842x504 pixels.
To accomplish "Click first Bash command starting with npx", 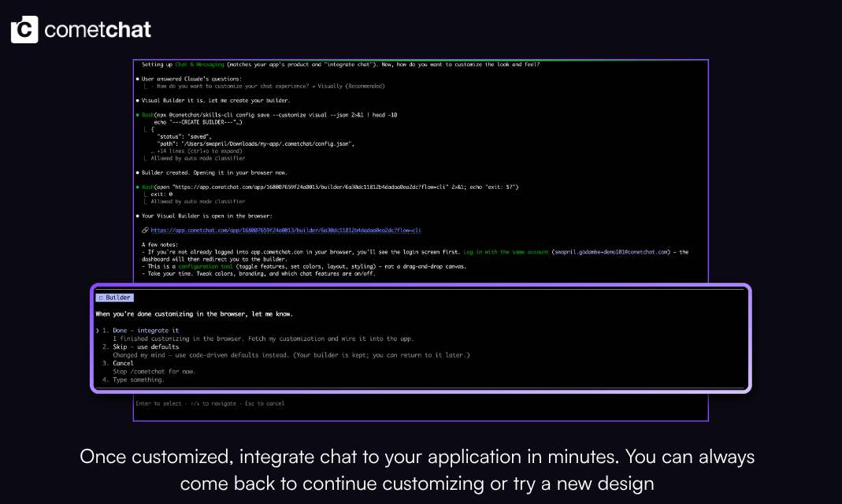I will coord(269,115).
